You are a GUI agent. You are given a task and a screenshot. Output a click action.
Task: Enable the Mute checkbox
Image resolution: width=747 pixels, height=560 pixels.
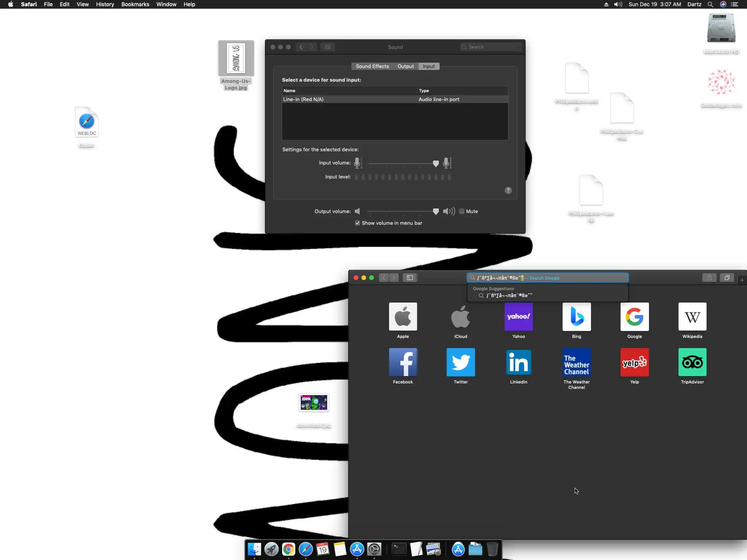(462, 211)
